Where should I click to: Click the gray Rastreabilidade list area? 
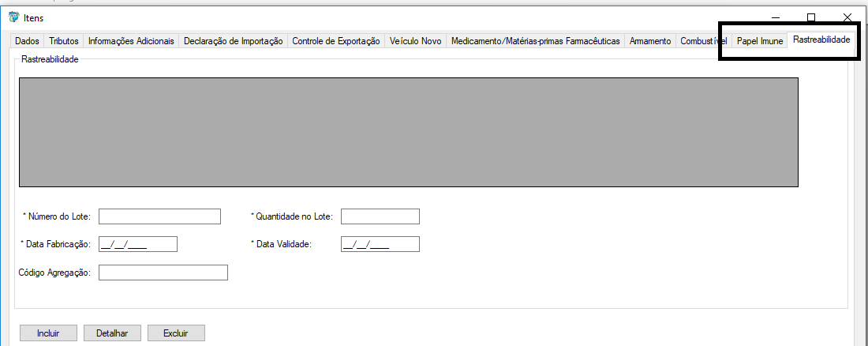coord(409,132)
